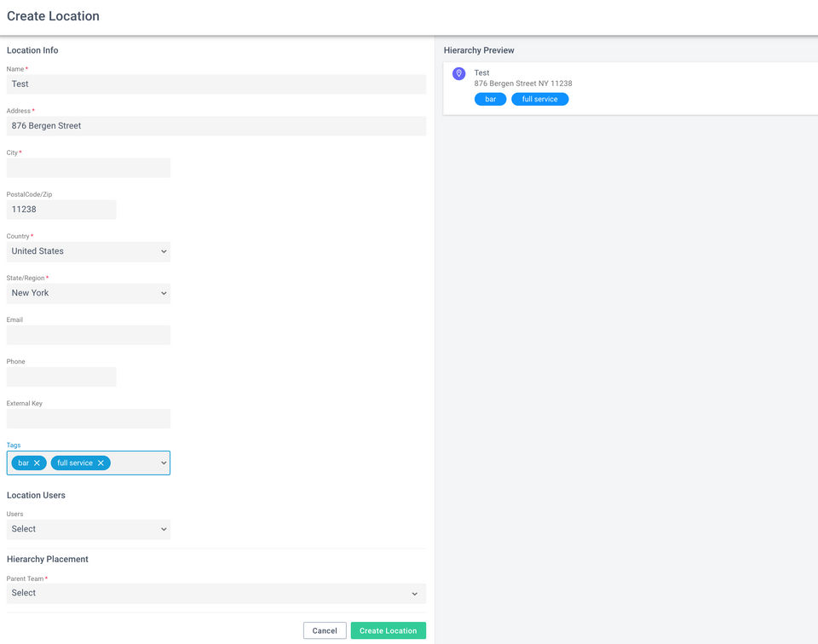Focus the Name input field
The image size is (818, 644).
click(x=216, y=84)
